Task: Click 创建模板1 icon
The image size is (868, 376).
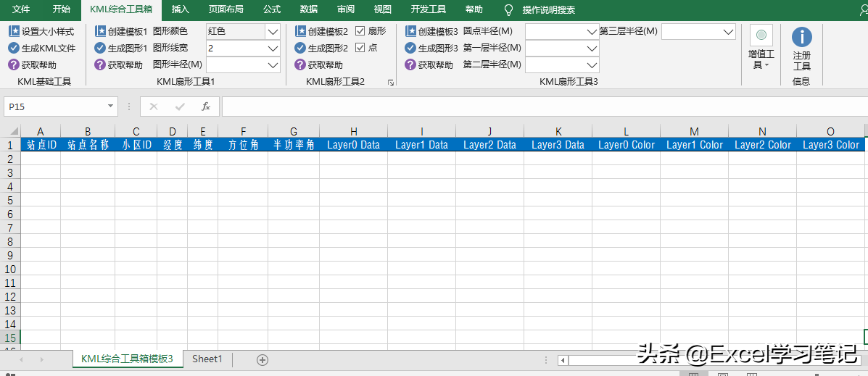Action: click(x=100, y=32)
